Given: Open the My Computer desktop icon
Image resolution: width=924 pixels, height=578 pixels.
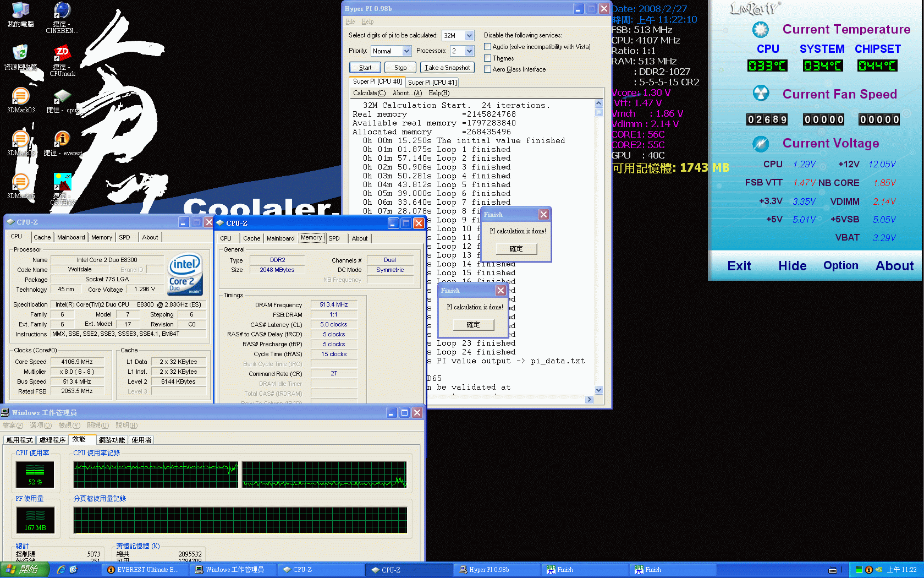Looking at the screenshot, I should [20, 11].
